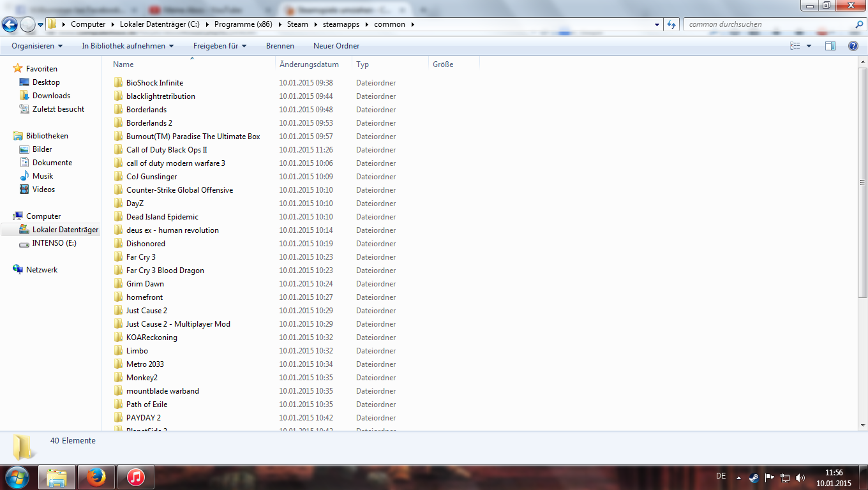Launch Firefox from the taskbar

(x=96, y=477)
